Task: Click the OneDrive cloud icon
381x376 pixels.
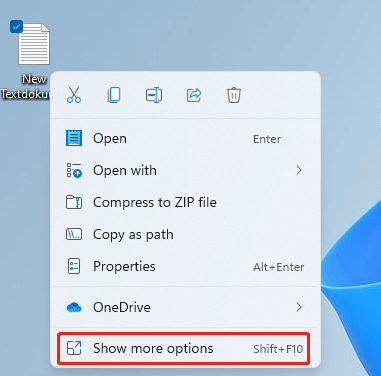Action: [x=74, y=307]
